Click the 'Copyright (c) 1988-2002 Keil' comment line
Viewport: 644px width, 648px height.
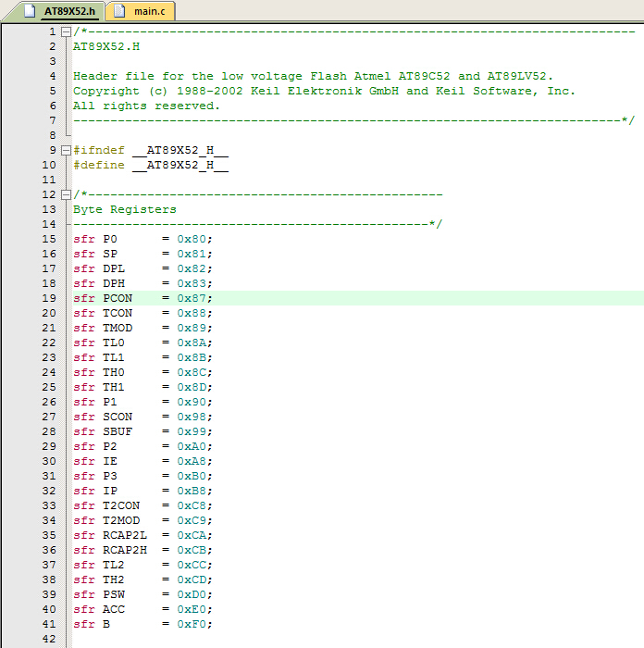pyautogui.click(x=324, y=91)
